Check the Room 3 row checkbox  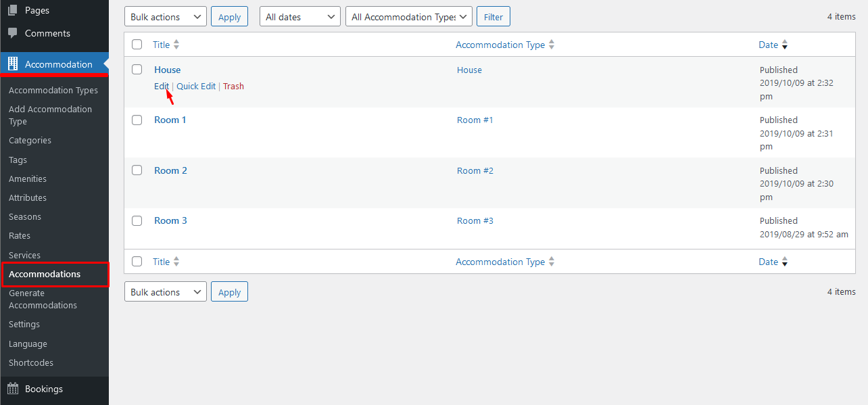click(x=137, y=220)
